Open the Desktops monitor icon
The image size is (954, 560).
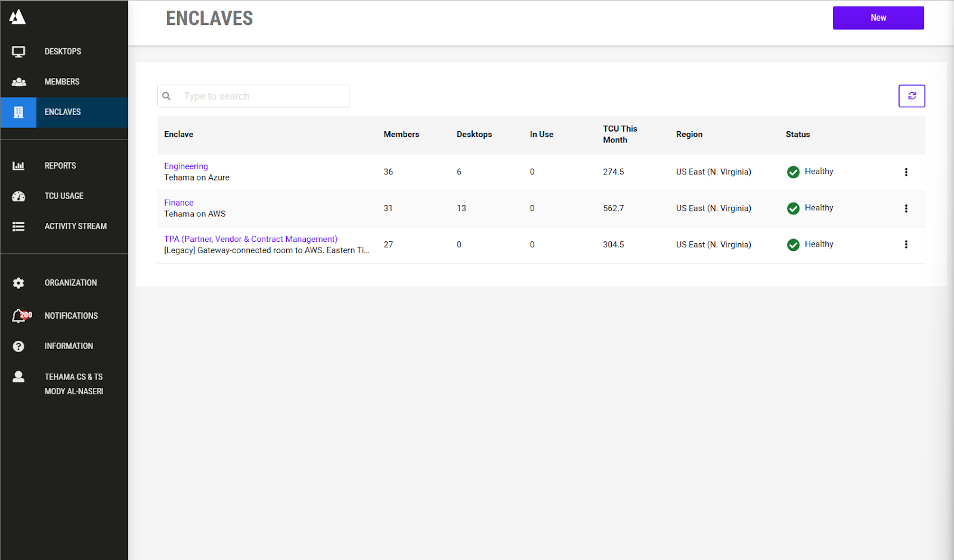18,52
